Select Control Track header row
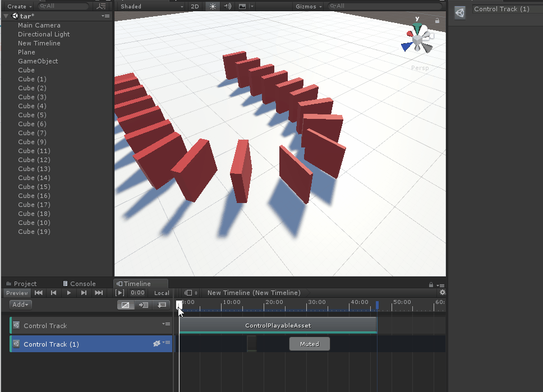This screenshot has height=392, width=543. pos(91,325)
